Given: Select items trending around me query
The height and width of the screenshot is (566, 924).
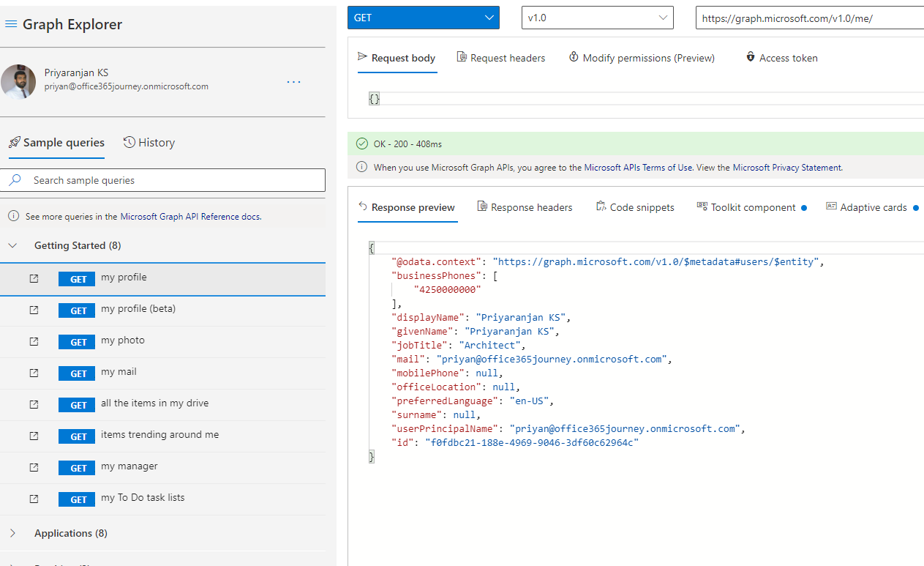Looking at the screenshot, I should tap(162, 436).
